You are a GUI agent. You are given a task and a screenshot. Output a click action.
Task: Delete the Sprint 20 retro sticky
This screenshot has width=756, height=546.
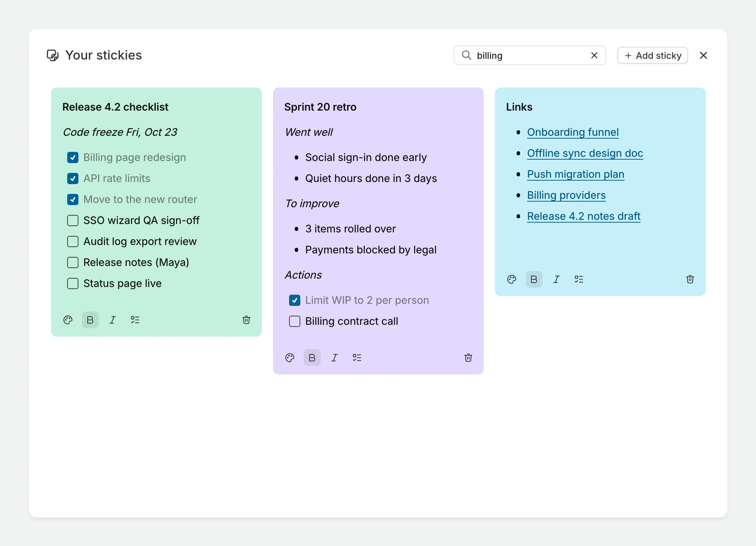point(468,358)
